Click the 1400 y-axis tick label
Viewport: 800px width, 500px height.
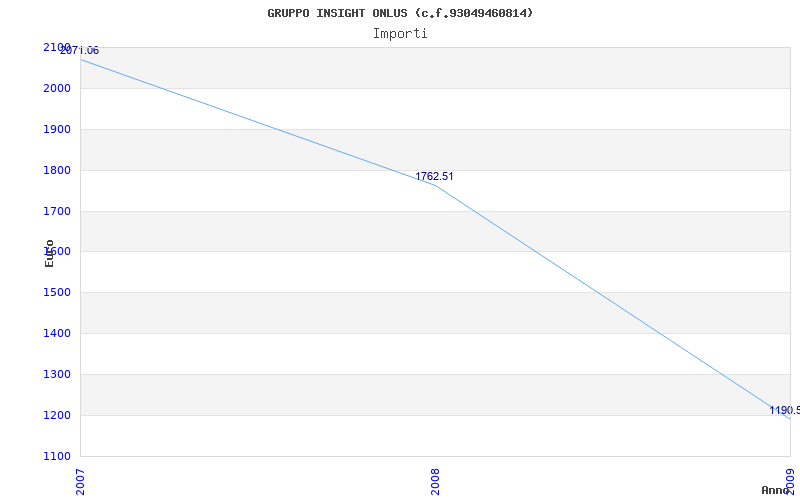coord(57,333)
